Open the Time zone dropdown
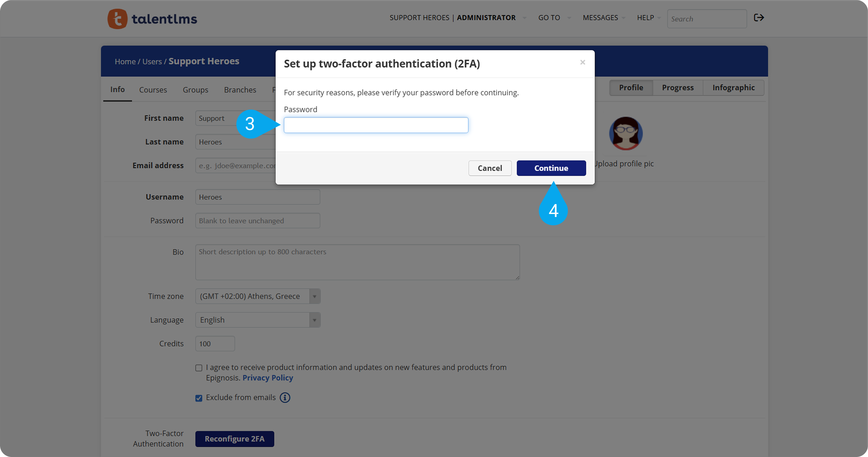 258,296
